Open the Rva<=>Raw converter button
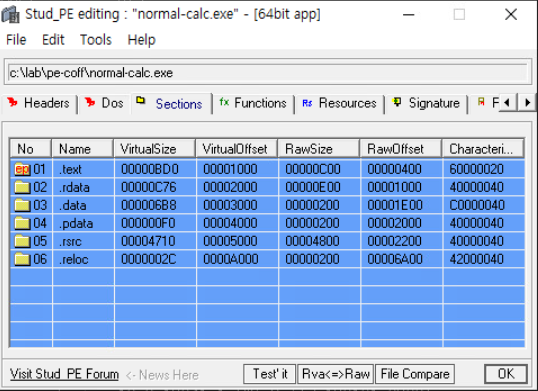This screenshot has width=538, height=391. (x=336, y=374)
